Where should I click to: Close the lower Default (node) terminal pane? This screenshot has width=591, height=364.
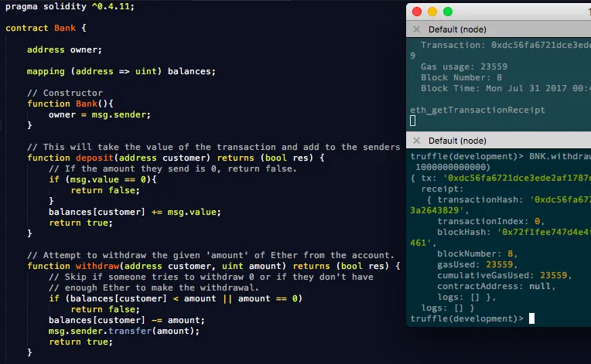[x=416, y=141]
